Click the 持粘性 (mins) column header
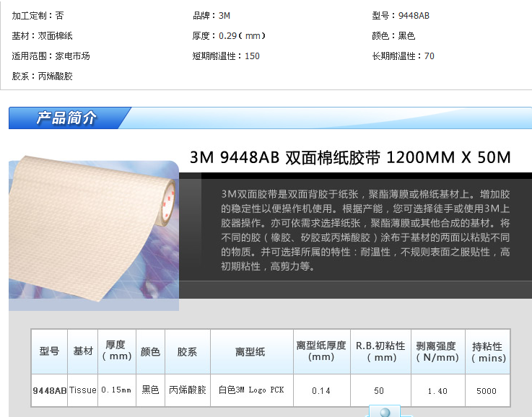Screen dimensions: 532x417 [x=487, y=351]
